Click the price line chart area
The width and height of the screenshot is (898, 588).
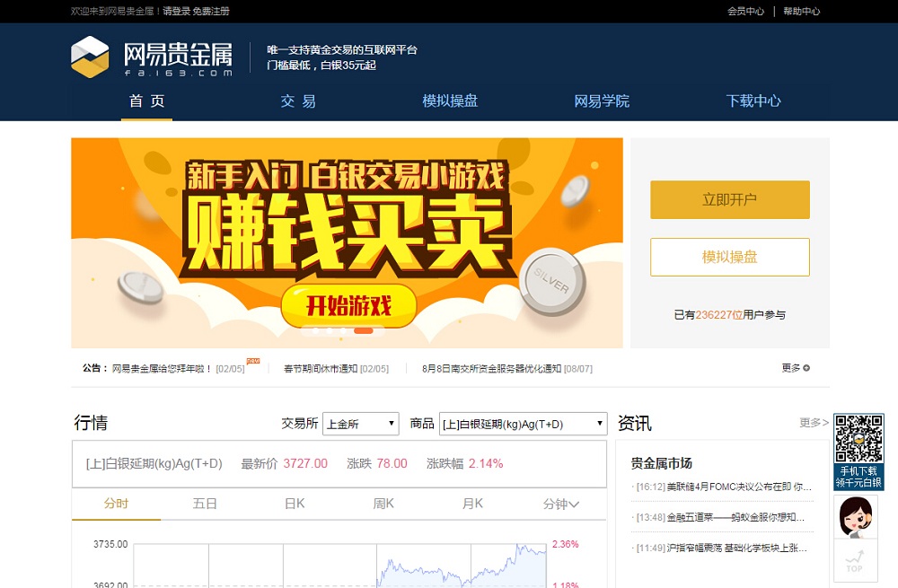pyautogui.click(x=339, y=565)
